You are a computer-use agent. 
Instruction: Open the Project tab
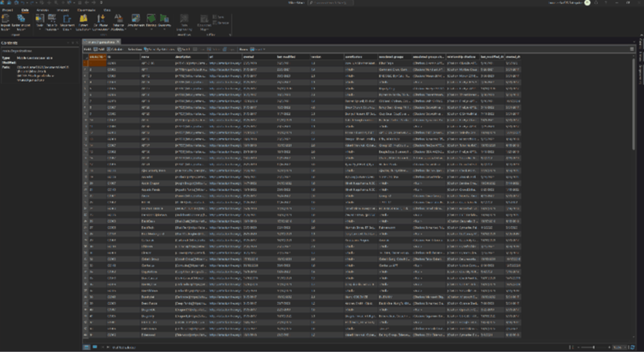click(x=8, y=10)
